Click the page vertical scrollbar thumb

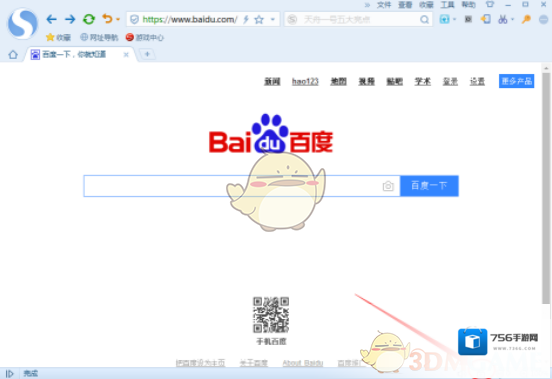coord(546,188)
